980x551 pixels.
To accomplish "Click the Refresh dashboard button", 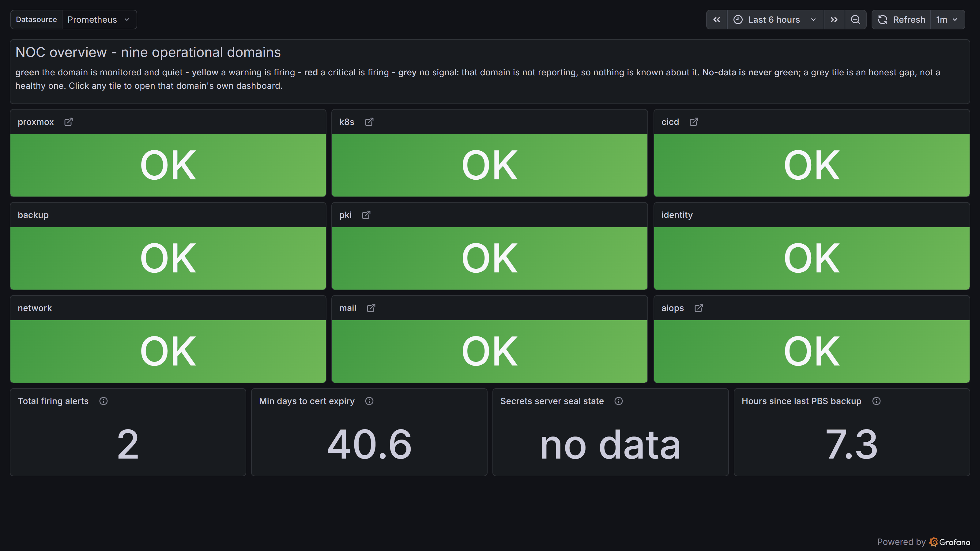I will point(902,20).
